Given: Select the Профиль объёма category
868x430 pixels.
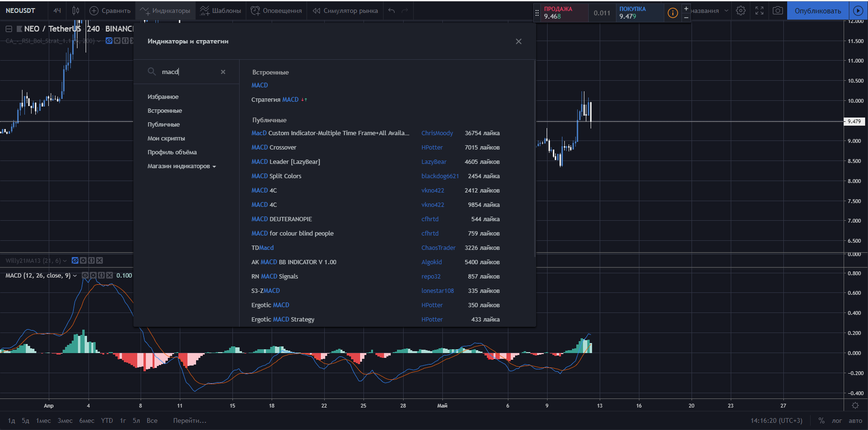Looking at the screenshot, I should coord(172,152).
